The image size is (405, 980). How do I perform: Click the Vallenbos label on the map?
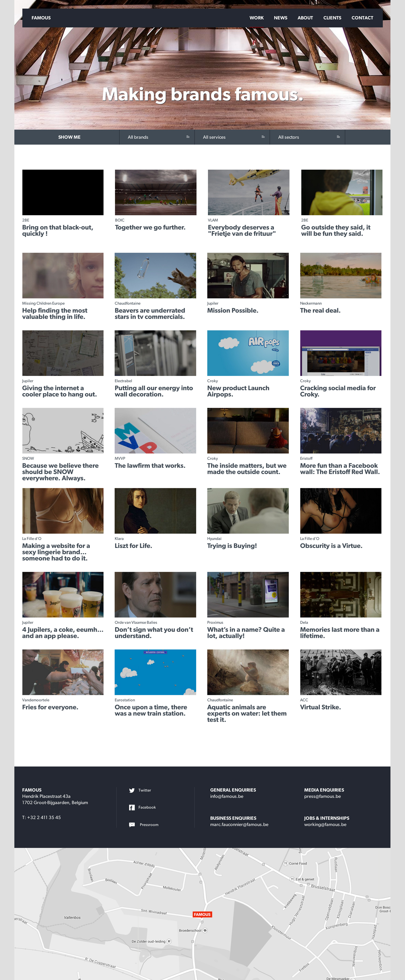[x=72, y=917]
